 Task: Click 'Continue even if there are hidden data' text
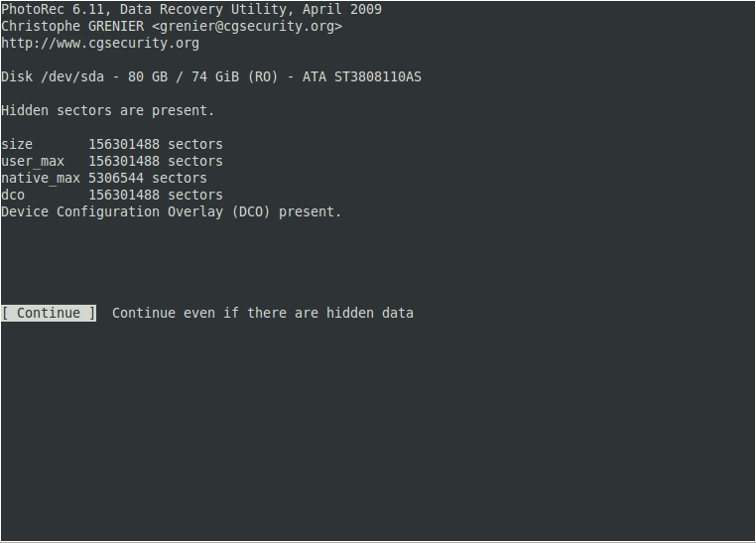coord(263,313)
